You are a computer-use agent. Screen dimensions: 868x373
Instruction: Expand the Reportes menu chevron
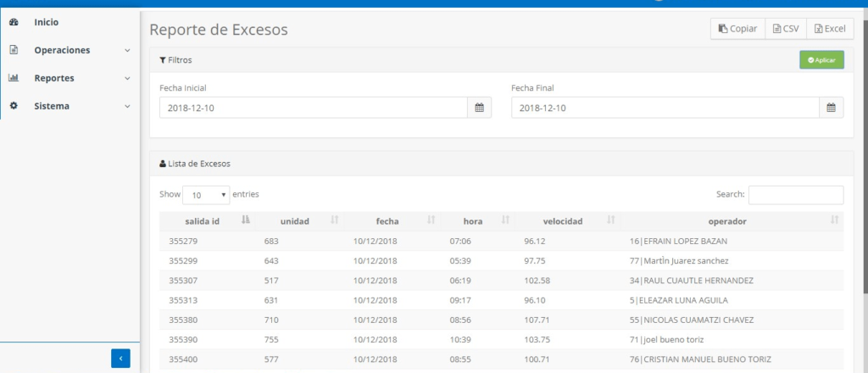pos(127,79)
